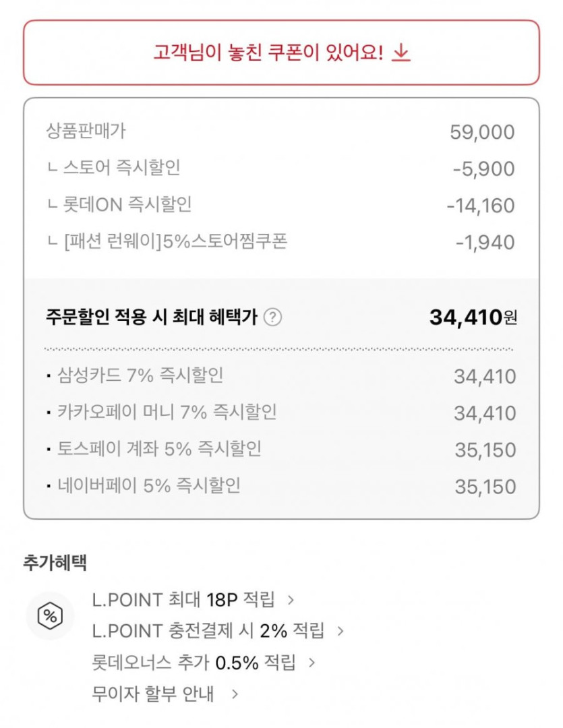Open 무이자 할부 안내 link

tap(153, 694)
